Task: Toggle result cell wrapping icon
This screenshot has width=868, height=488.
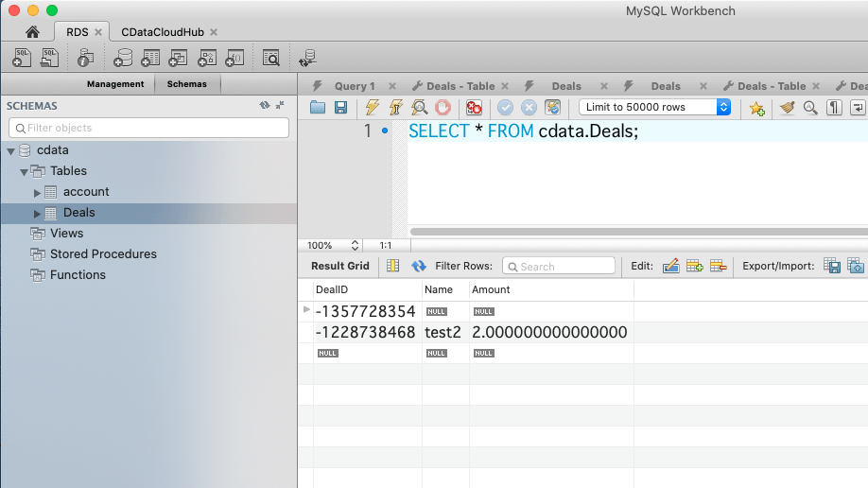Action: (x=392, y=266)
